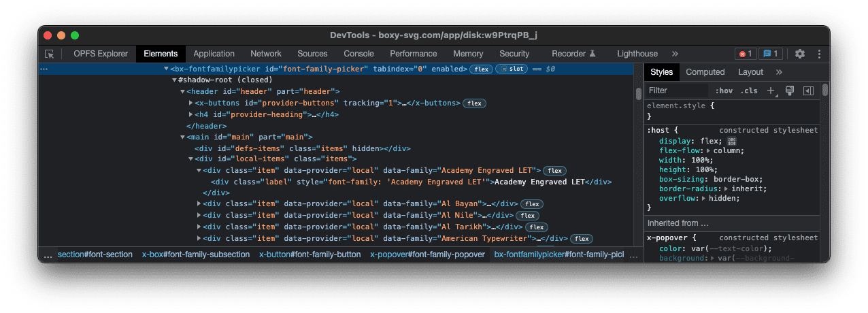Open flexbox editor icon beside display: flex
Viewport: 868px width, 313px height.
[732, 141]
